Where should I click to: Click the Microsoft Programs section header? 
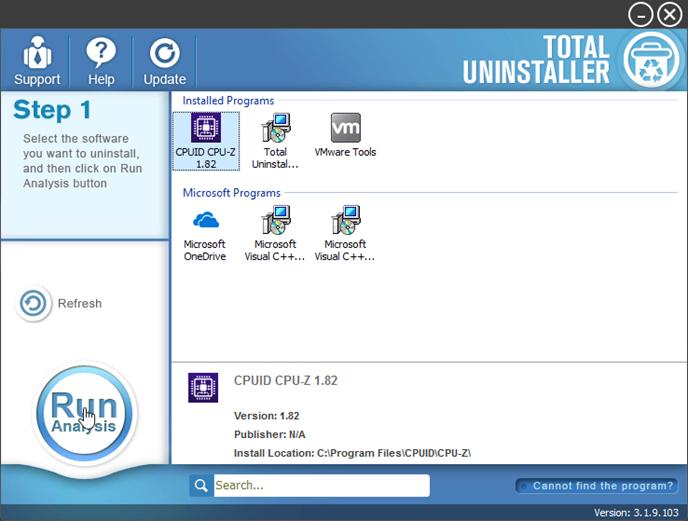(232, 193)
